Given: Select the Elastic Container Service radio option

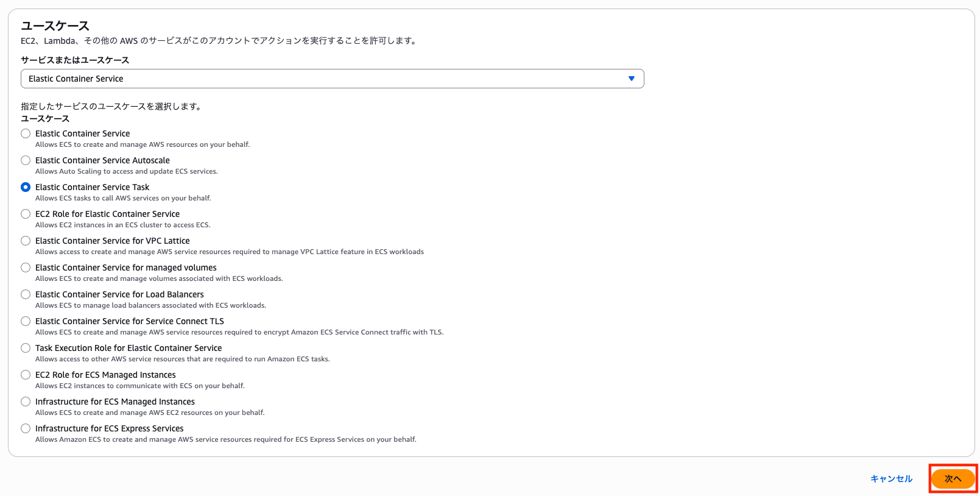Looking at the screenshot, I should (x=26, y=133).
